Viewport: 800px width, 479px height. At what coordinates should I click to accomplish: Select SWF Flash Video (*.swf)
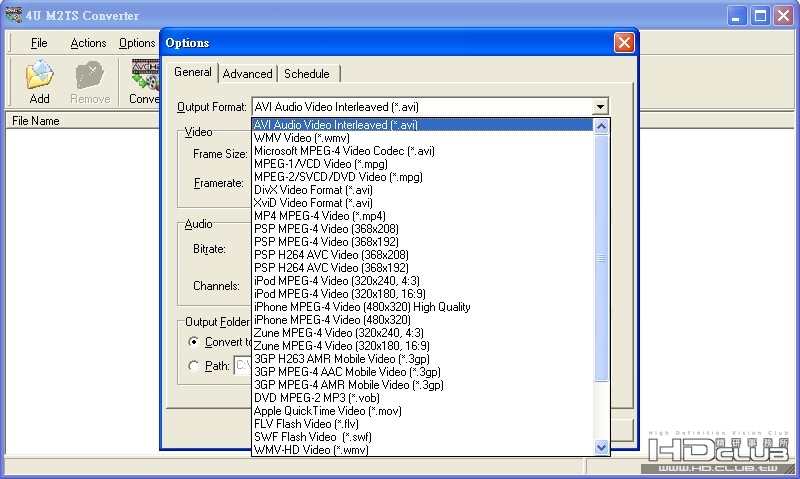422,437
